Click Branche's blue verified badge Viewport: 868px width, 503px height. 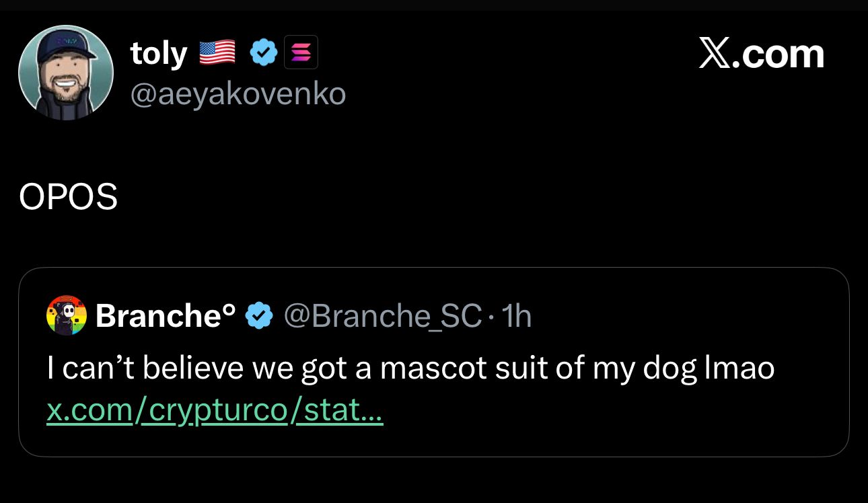point(259,315)
